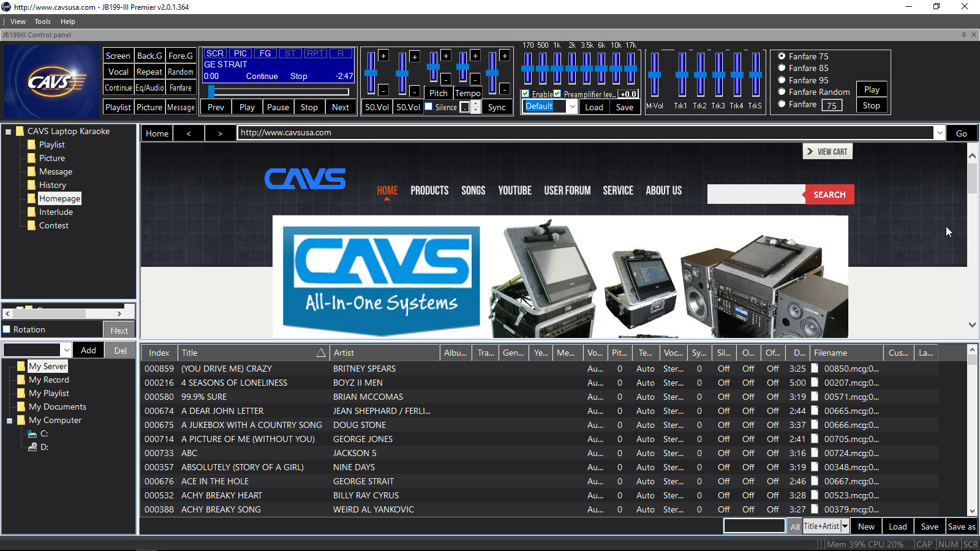Toggle the PIC indicator in display
This screenshot has height=551, width=980.
tap(240, 53)
